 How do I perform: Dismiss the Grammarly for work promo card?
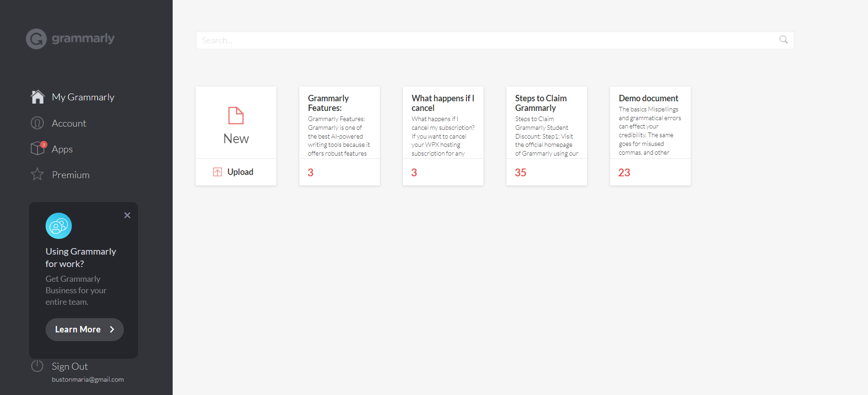pyautogui.click(x=128, y=215)
